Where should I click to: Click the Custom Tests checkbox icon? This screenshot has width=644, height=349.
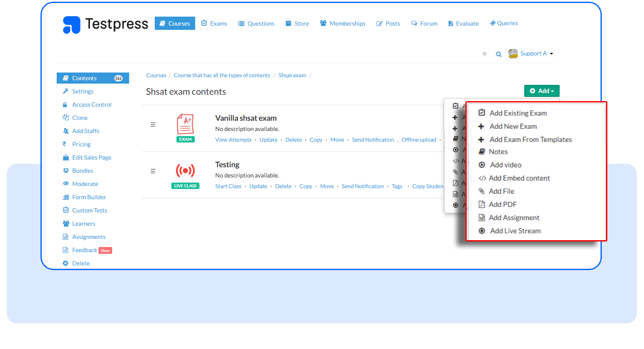click(66, 210)
